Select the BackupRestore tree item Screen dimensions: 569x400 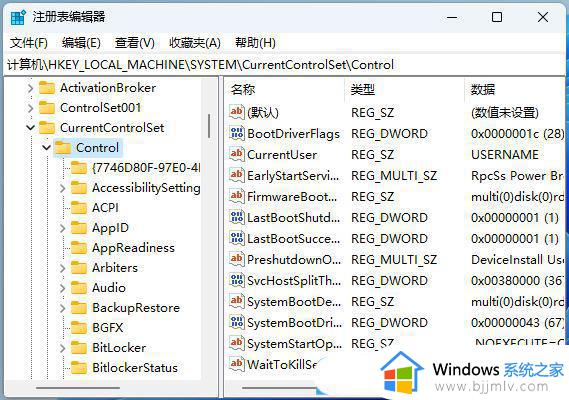(x=136, y=308)
